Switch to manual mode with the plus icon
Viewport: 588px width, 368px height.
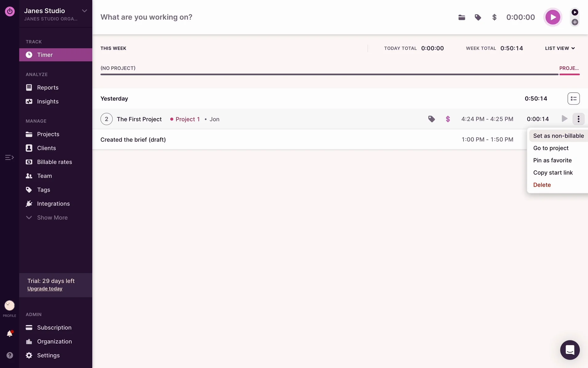(575, 22)
